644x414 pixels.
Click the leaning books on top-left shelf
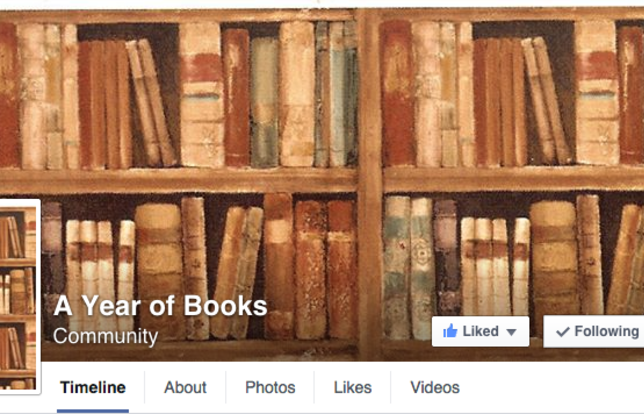[x=152, y=103]
